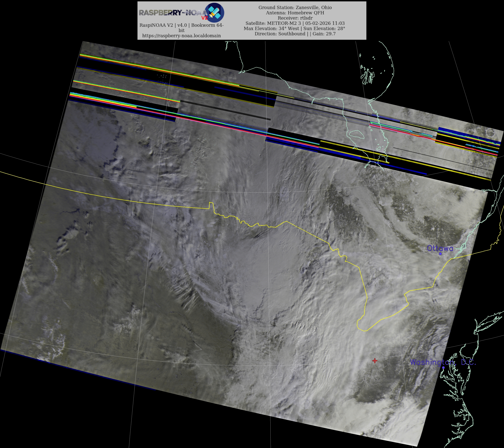Click the red ground station cross marker
Screen dimensions: 504x448
click(x=375, y=361)
